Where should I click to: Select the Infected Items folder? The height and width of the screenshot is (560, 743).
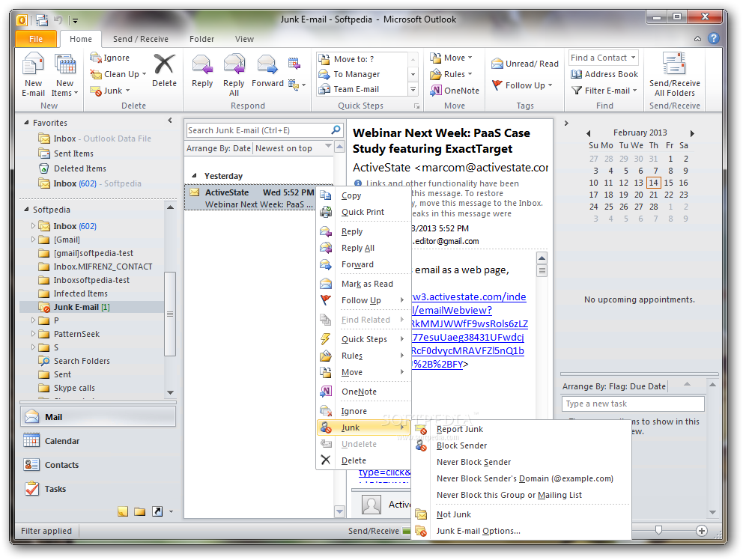[81, 293]
